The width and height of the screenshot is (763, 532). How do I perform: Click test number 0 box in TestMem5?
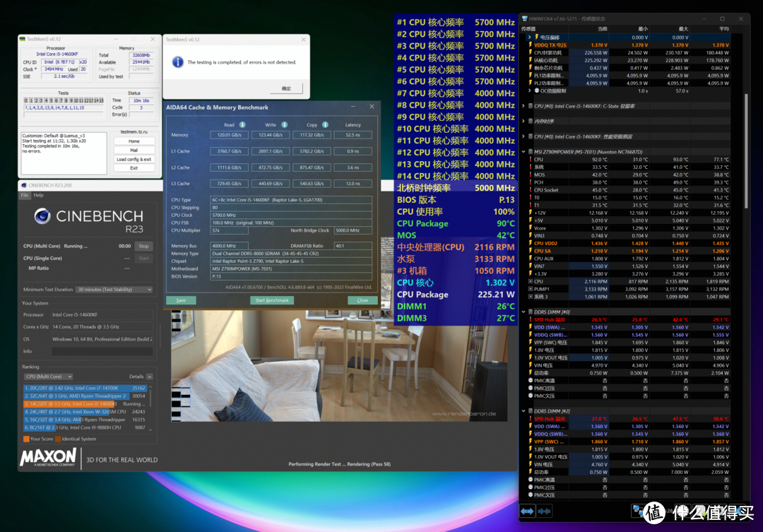coord(26,100)
